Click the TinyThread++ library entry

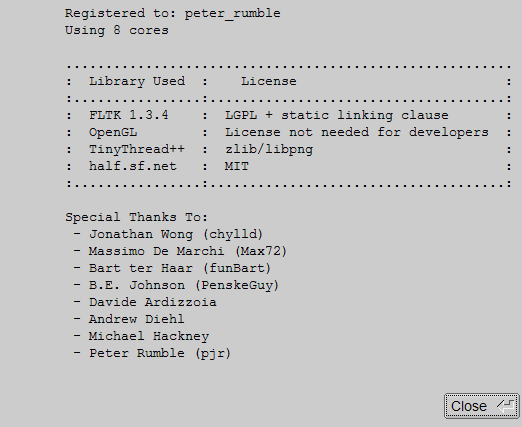(x=137, y=149)
